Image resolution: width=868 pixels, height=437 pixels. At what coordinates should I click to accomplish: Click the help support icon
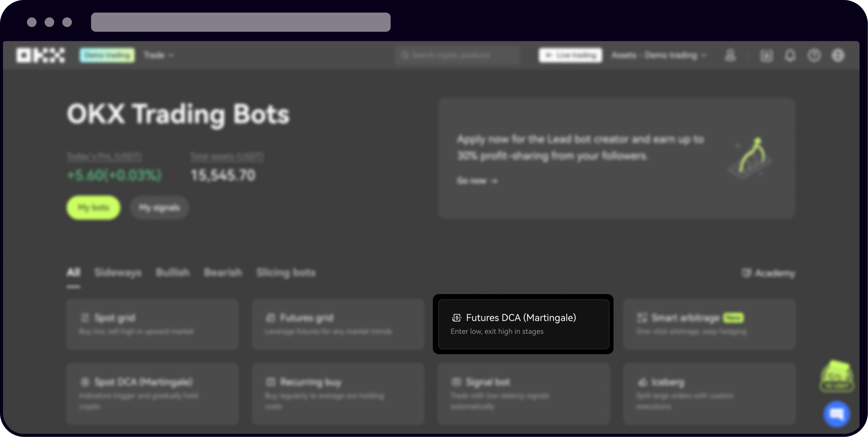814,56
